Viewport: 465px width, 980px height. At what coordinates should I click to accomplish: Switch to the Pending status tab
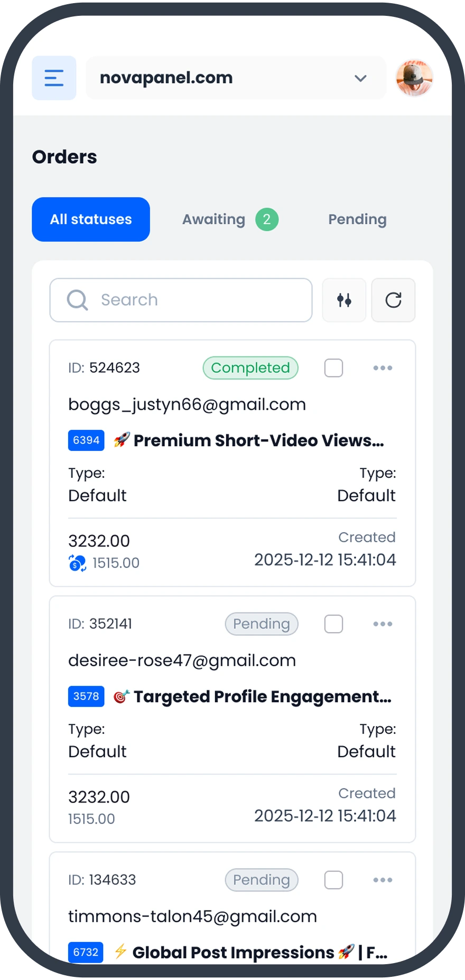pos(358,219)
